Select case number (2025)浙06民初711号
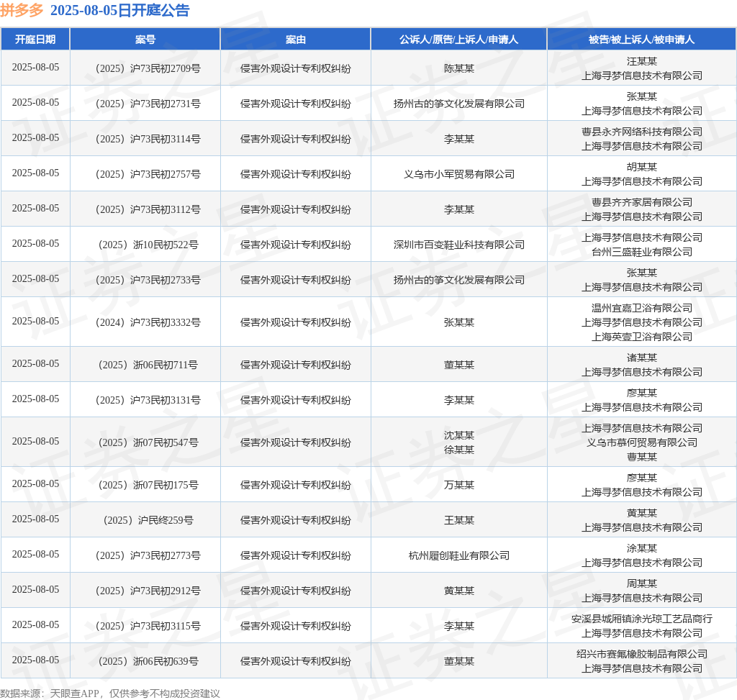Viewport: 737px width, 700px height. [x=148, y=365]
